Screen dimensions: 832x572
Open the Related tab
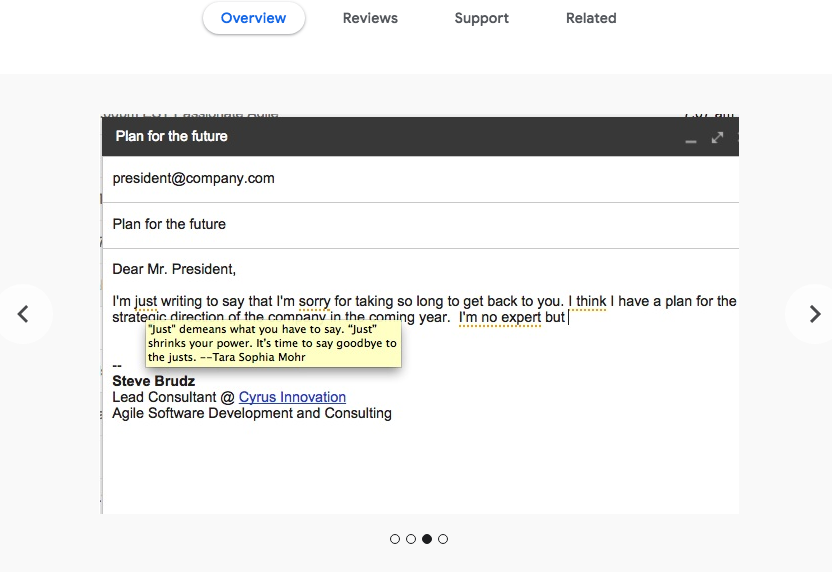click(591, 18)
